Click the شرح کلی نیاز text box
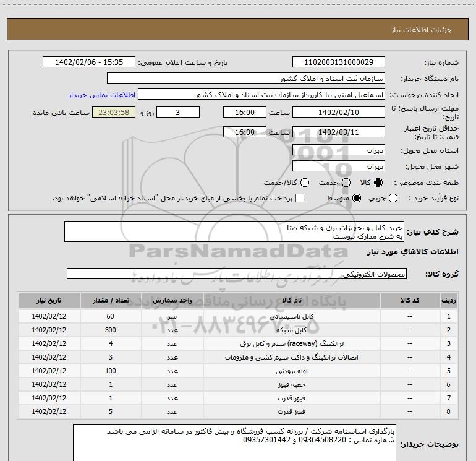Screen dimensions: 476x461 tap(234, 231)
